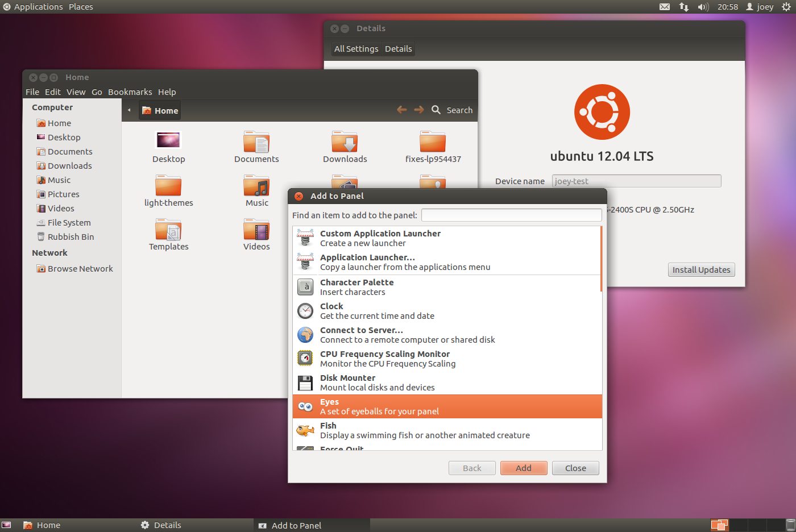Open the joey user menu

click(760, 7)
